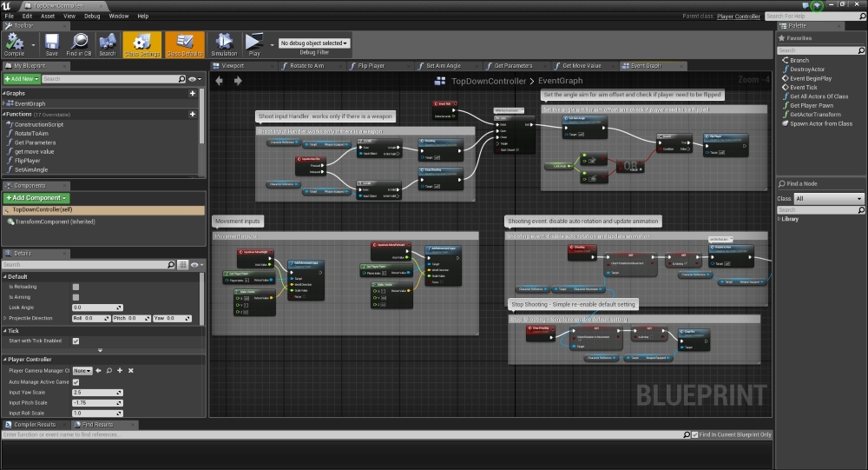868x470 pixels.
Task: Click the Find in CB icon
Action: pyautogui.click(x=79, y=43)
